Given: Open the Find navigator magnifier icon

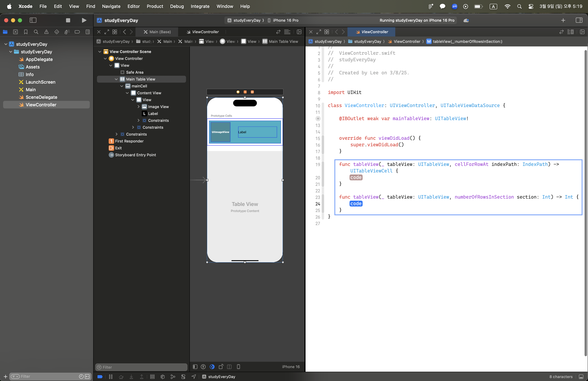Looking at the screenshot, I should (36, 32).
